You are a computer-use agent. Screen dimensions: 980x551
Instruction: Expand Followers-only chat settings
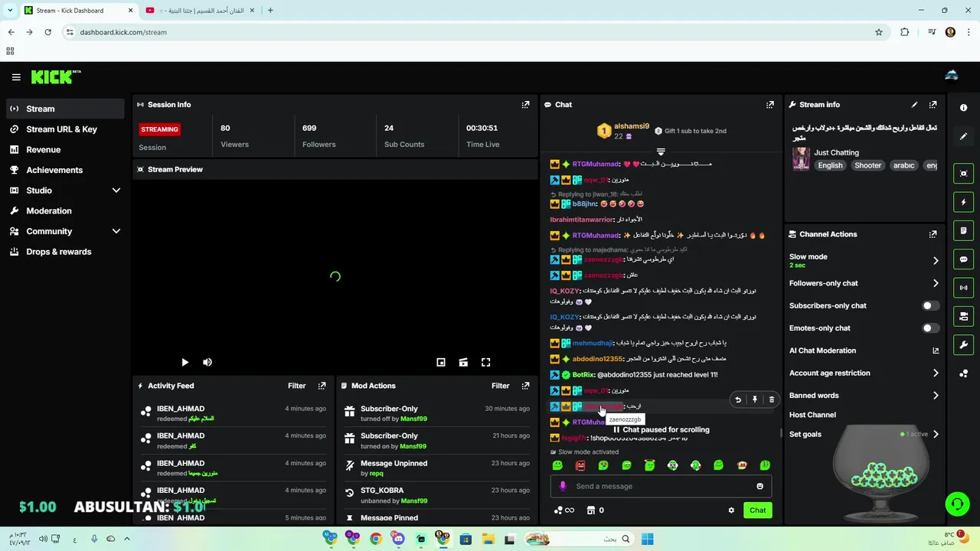[935, 283]
